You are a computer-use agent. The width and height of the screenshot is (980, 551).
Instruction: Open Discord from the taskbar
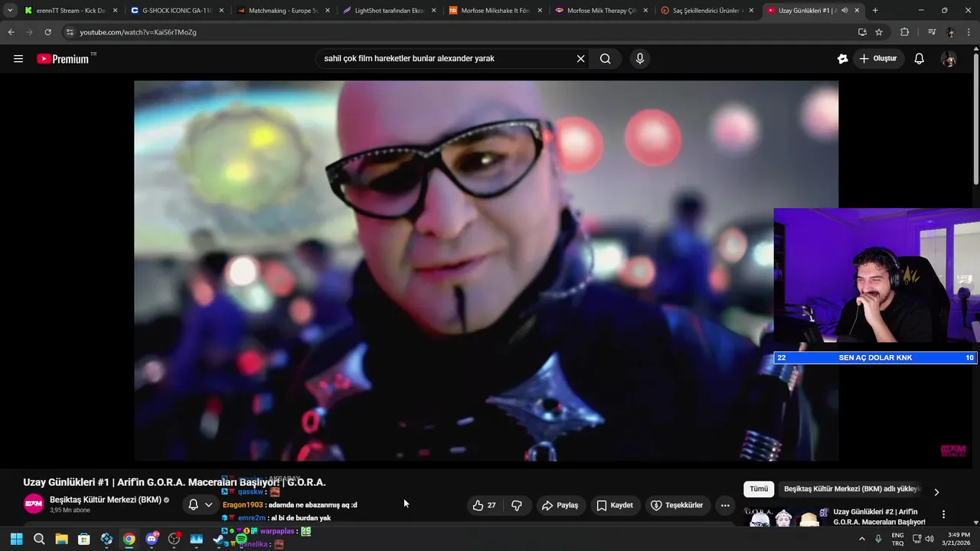click(x=152, y=539)
